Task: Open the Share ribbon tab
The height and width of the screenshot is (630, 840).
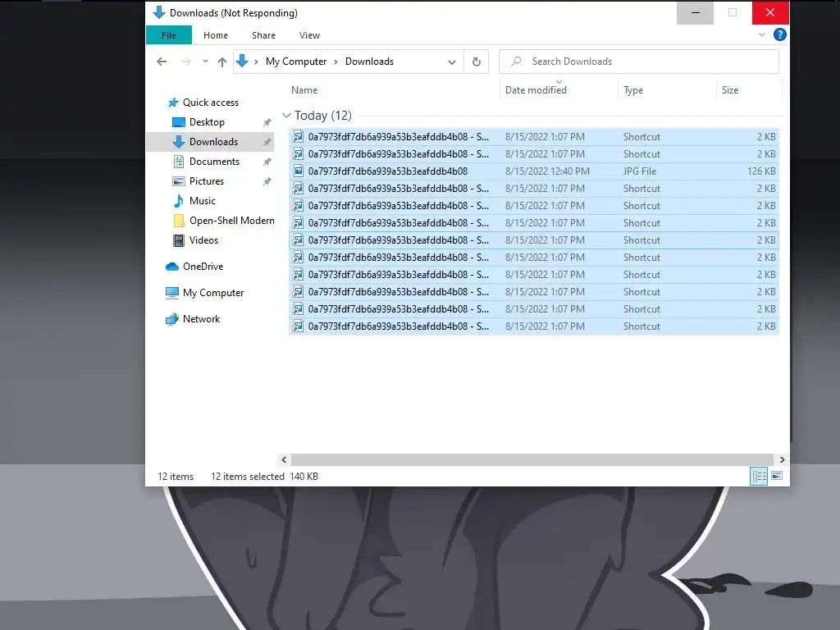Action: click(263, 35)
